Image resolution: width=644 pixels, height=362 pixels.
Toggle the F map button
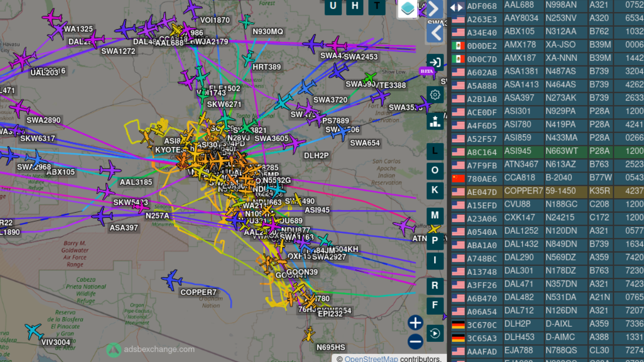click(x=435, y=306)
